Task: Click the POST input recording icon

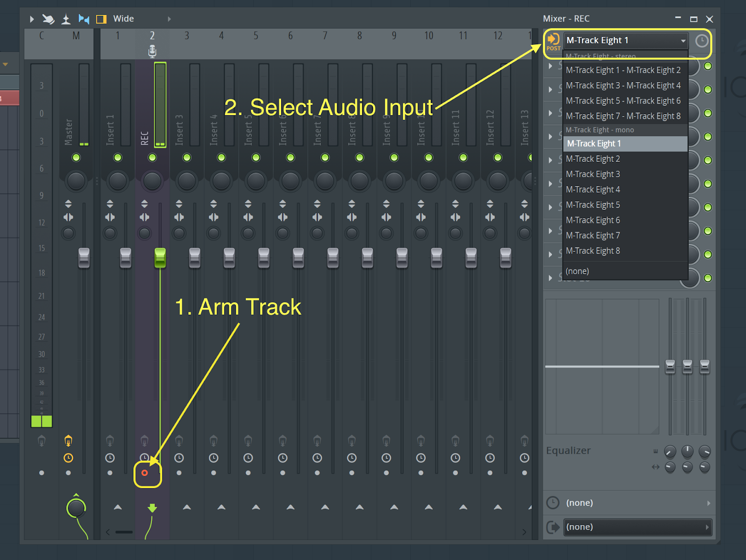Action: click(553, 41)
